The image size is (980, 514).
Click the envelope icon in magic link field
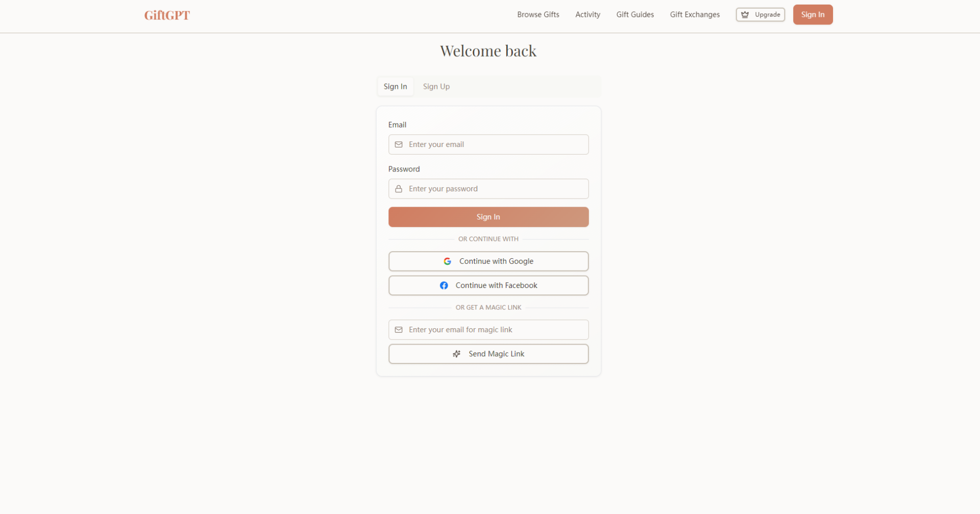click(x=399, y=330)
